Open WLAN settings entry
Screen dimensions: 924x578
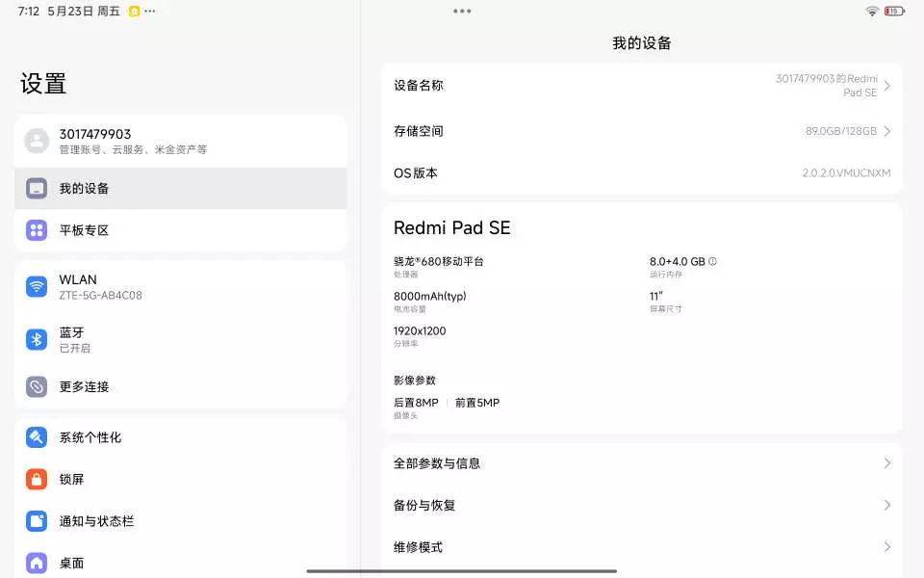tap(180, 287)
